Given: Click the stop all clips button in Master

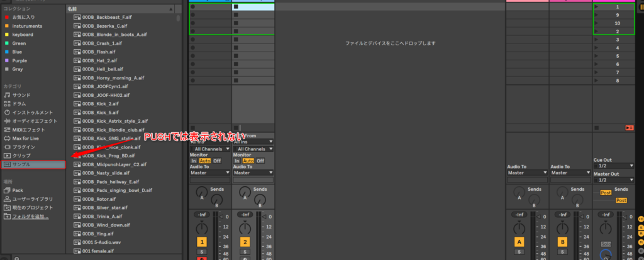Looking at the screenshot, I should pos(597,128).
